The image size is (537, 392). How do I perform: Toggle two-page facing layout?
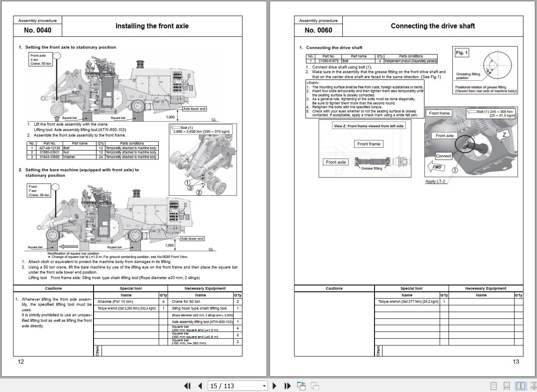[520, 386]
